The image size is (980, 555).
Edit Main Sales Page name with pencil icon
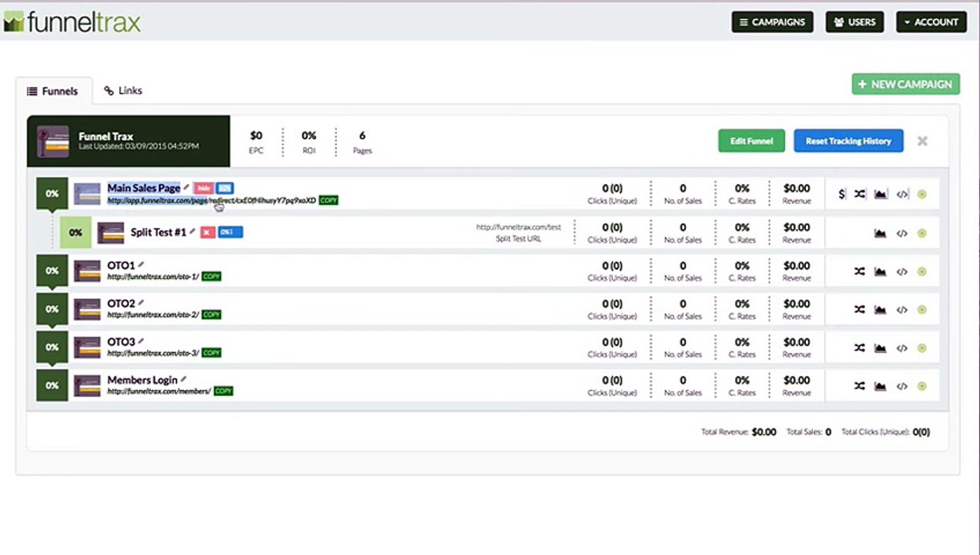click(186, 187)
